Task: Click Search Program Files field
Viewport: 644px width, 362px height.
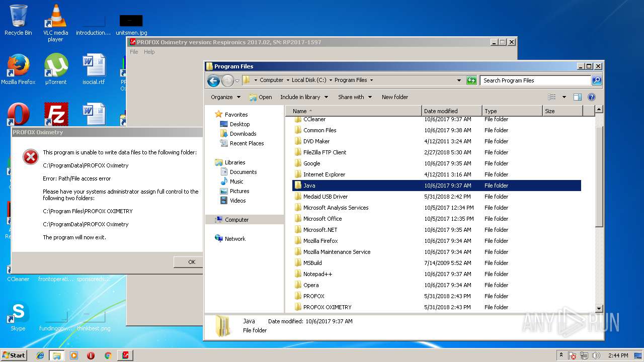Action: pyautogui.click(x=535, y=80)
